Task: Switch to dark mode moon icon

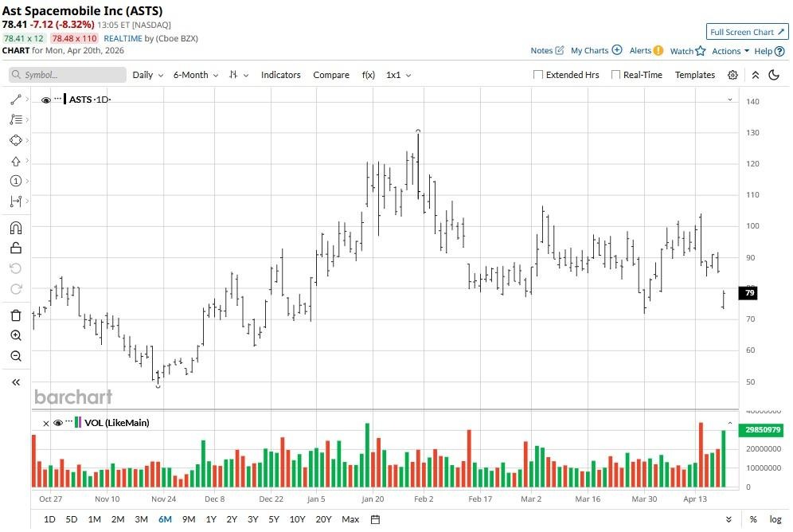Action: (x=774, y=75)
